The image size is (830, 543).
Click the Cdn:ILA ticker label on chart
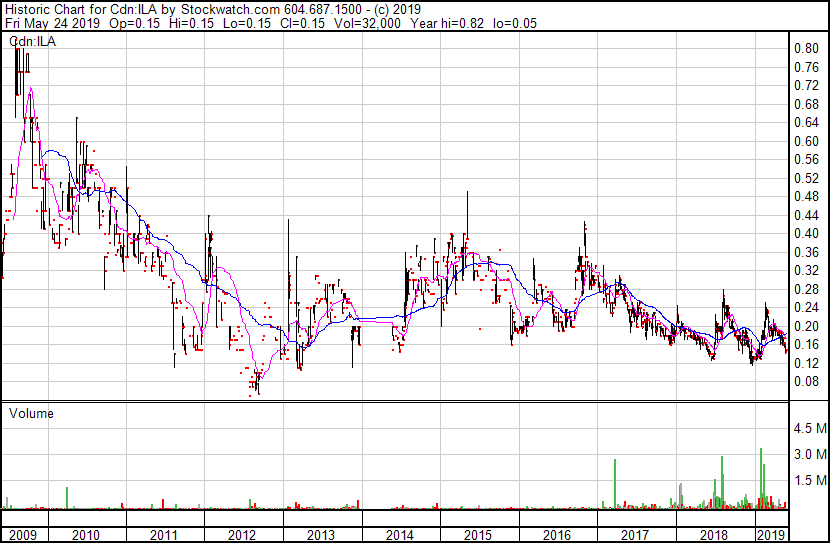tap(34, 41)
